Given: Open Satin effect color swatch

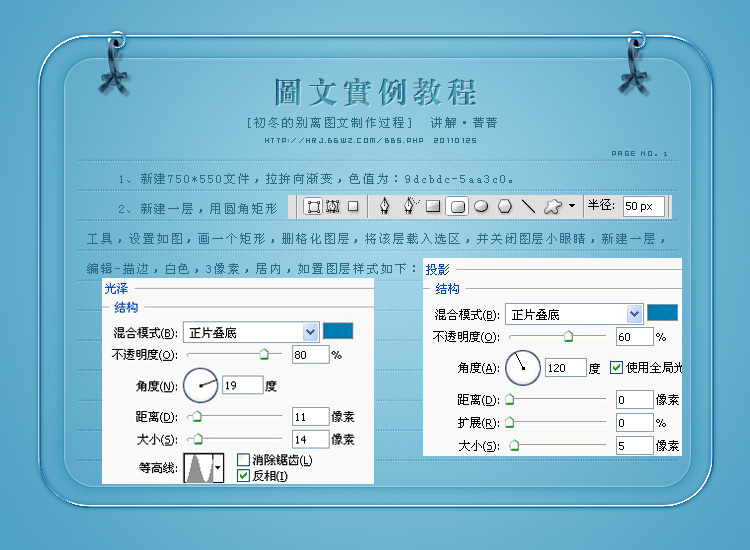Looking at the screenshot, I should [338, 331].
